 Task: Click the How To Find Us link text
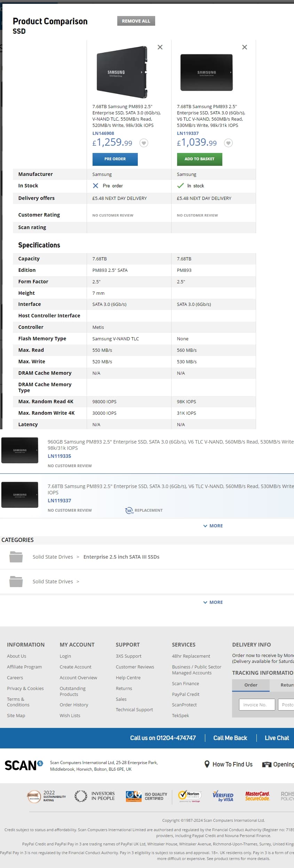[x=232, y=764]
